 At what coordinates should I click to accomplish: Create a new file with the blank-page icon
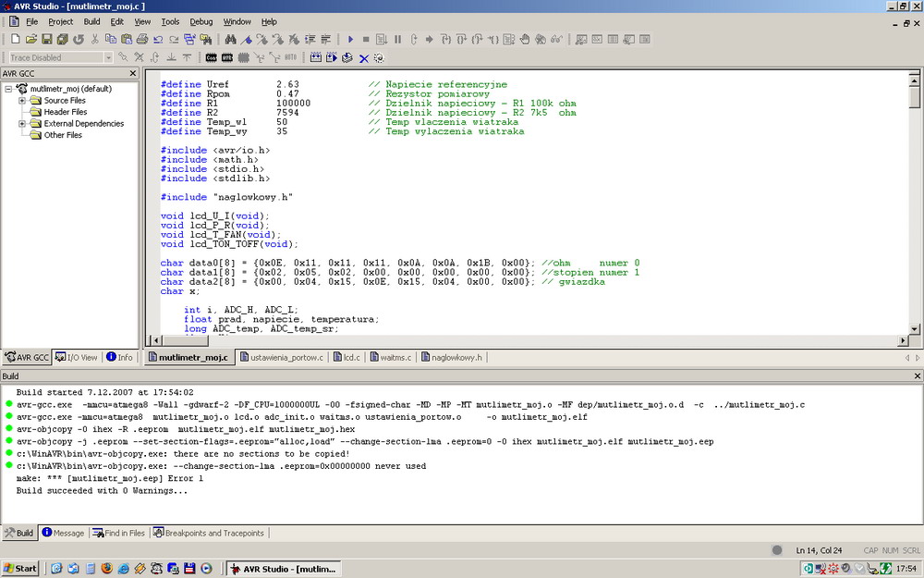16,40
